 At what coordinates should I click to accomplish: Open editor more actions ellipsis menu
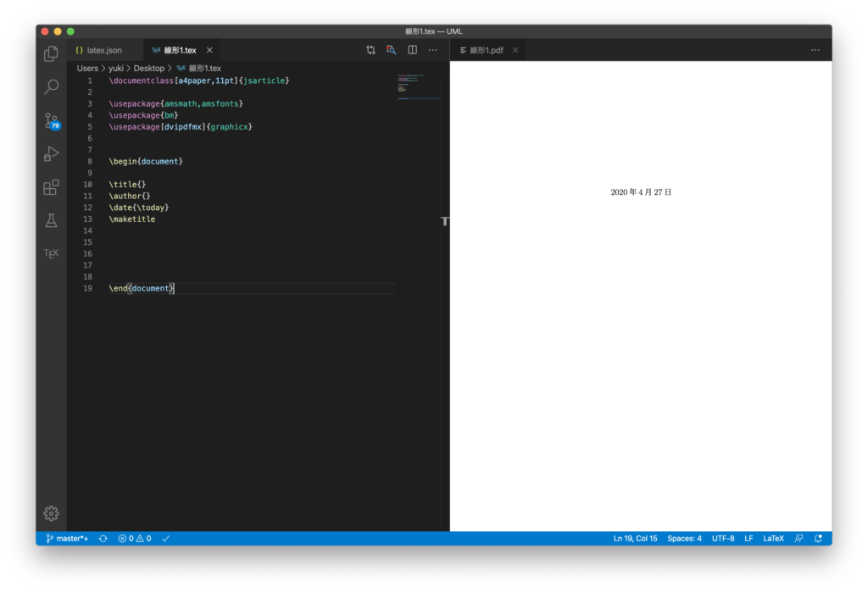pos(433,50)
